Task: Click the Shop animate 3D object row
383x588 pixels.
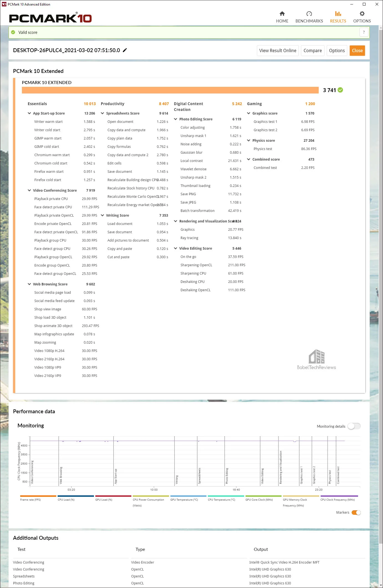Action: (x=67, y=326)
